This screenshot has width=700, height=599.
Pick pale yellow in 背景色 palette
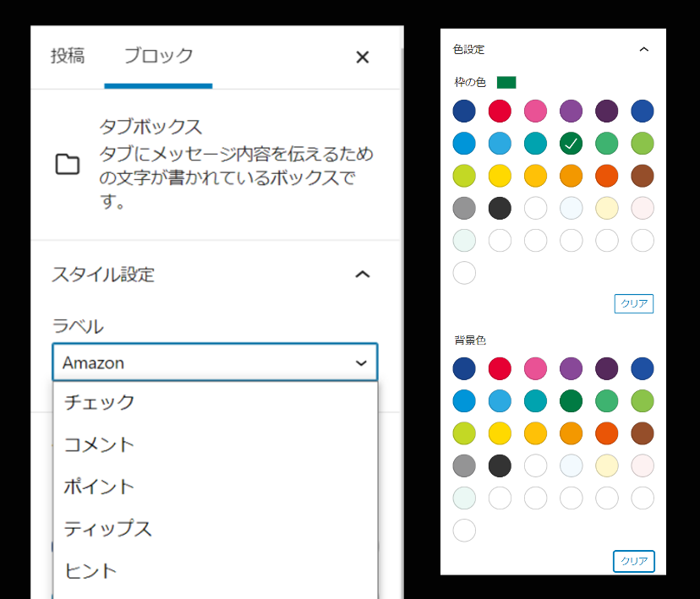pyautogui.click(x=607, y=466)
